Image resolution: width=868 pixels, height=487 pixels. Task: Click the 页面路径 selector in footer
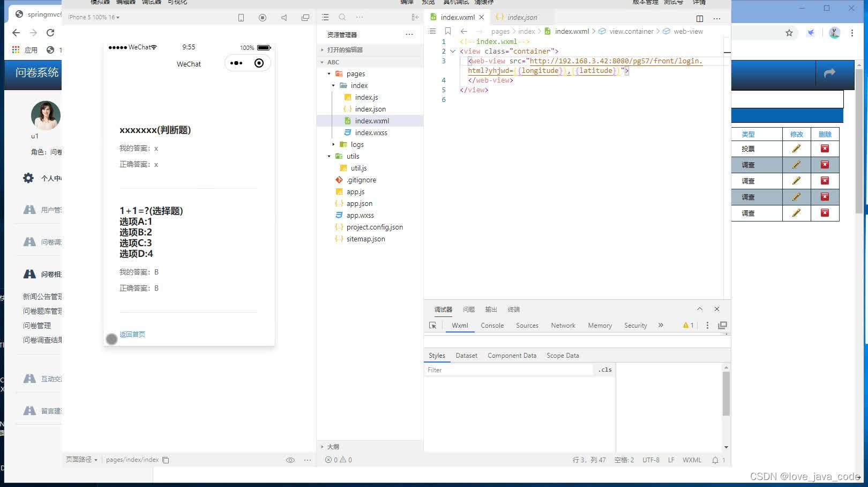(x=81, y=460)
